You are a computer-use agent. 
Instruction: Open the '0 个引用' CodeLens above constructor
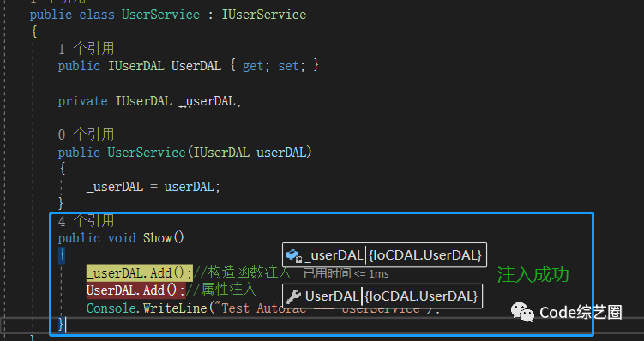coord(87,135)
